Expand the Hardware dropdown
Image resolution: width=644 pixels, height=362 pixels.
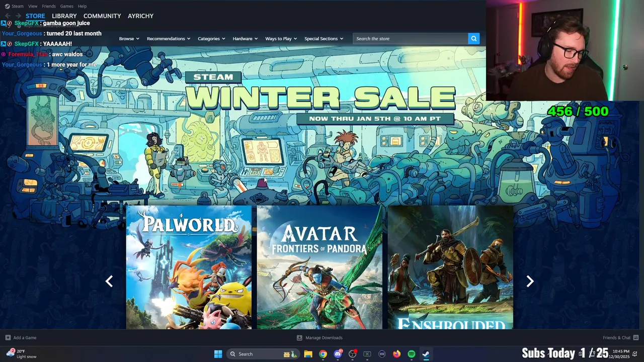(245, 39)
